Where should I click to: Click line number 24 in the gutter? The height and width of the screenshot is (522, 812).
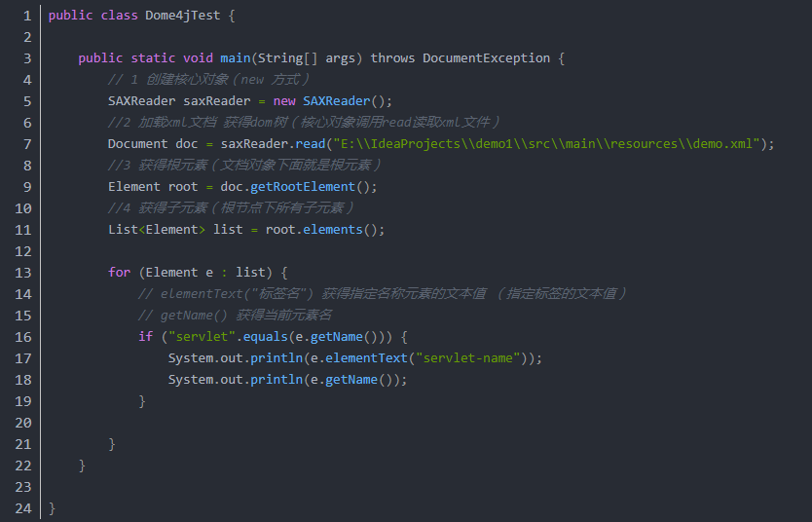pyautogui.click(x=24, y=508)
